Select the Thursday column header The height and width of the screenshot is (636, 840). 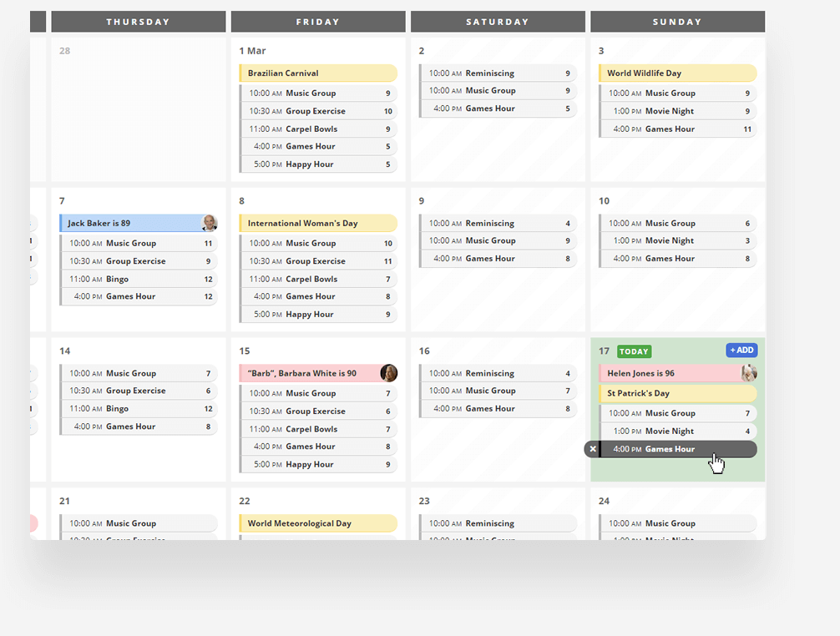[139, 22]
